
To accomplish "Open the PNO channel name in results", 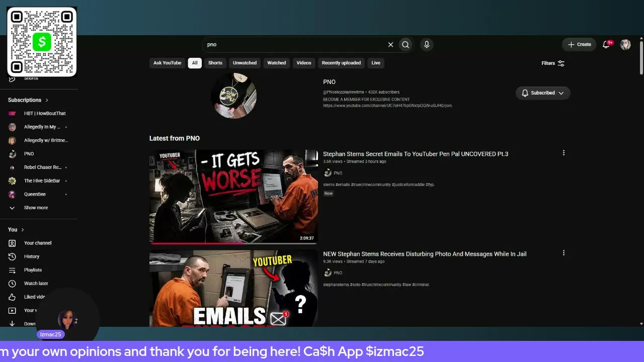I will (x=329, y=82).
